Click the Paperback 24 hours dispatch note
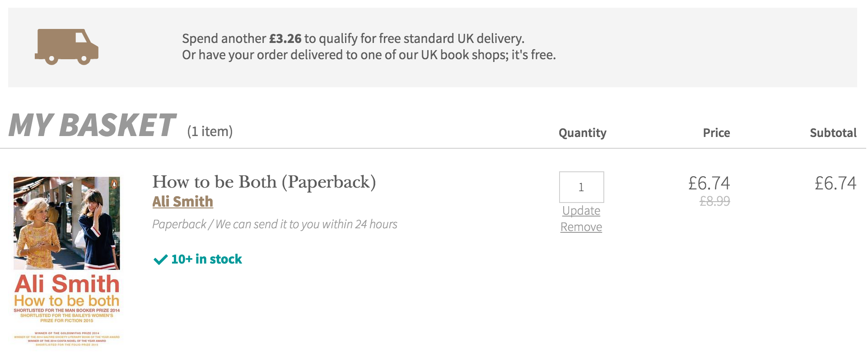Viewport: 868px width, 363px height. pos(275,224)
